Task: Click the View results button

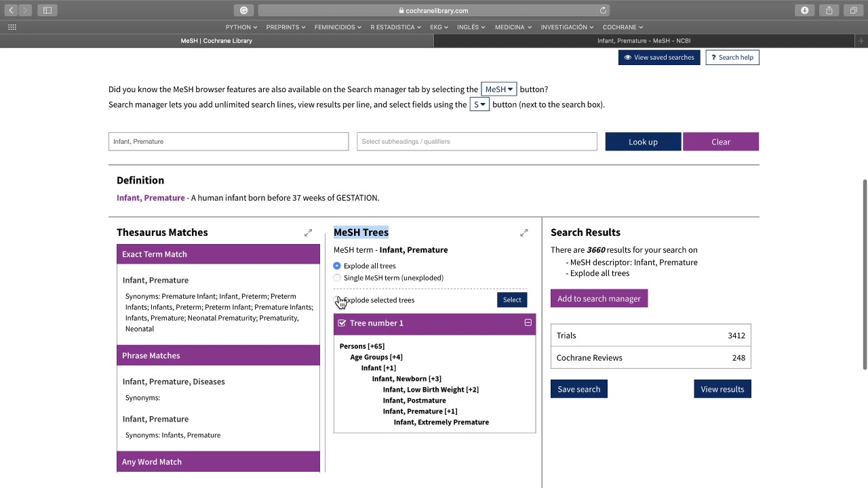Action: pos(722,389)
